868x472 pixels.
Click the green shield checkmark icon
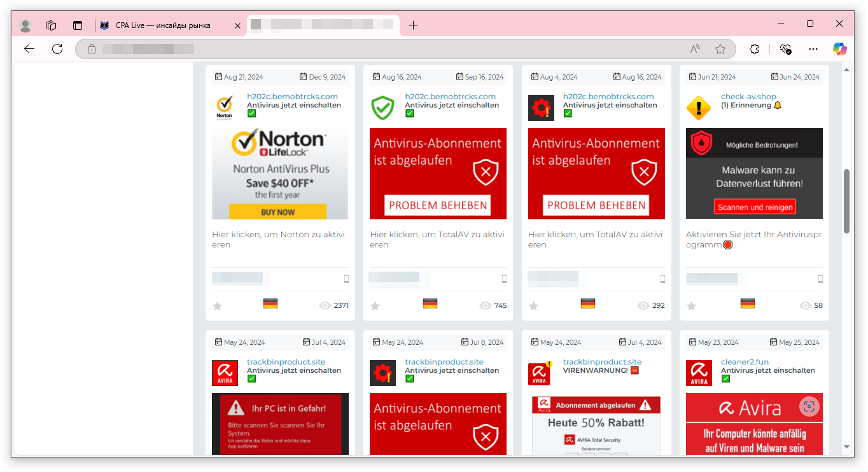382,108
